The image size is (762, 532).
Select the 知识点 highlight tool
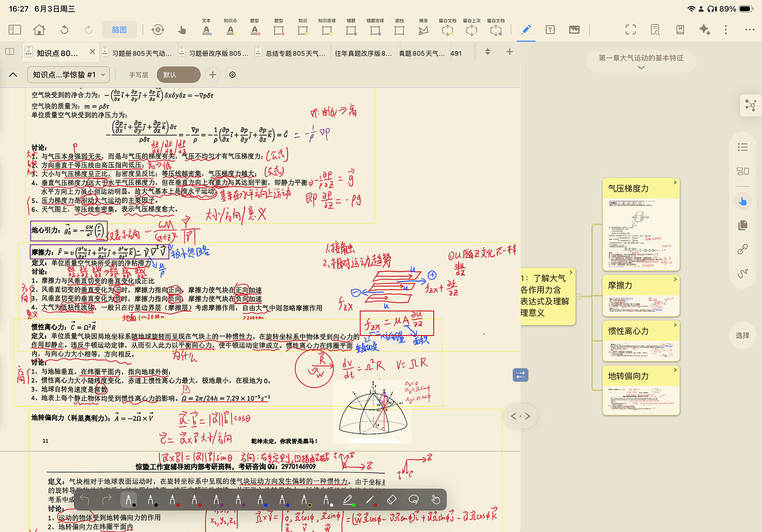[230, 28]
